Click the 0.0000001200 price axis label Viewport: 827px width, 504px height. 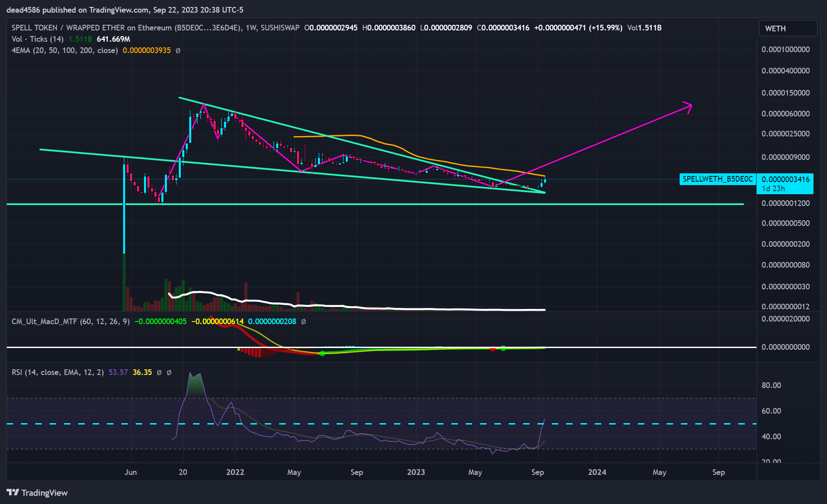point(786,203)
